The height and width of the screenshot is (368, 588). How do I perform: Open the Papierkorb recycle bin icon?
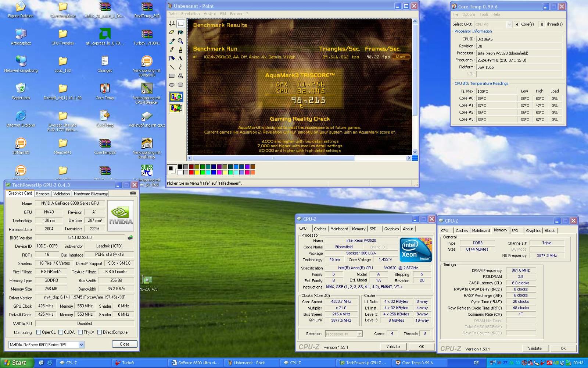tap(21, 91)
